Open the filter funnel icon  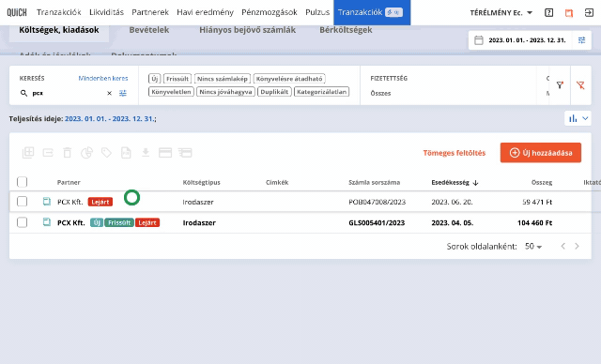560,85
